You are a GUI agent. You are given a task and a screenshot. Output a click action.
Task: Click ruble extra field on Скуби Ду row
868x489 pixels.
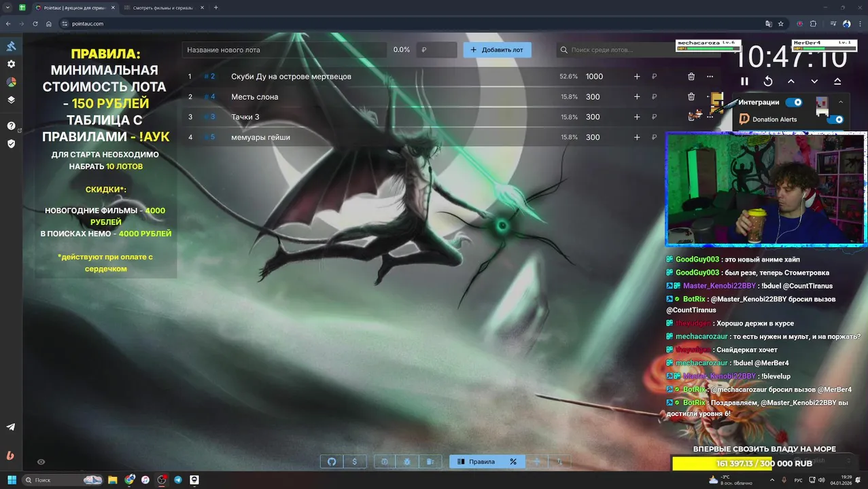click(x=655, y=77)
